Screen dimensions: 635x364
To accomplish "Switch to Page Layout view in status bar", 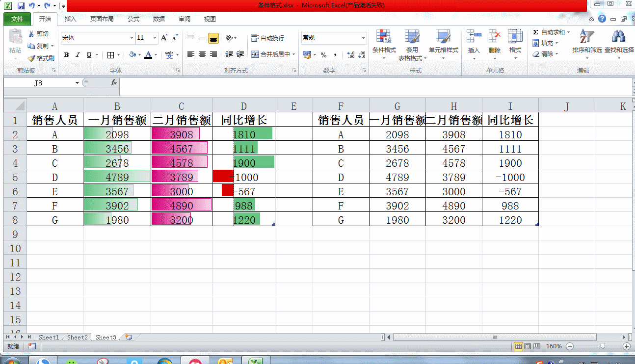I will coord(528,346).
